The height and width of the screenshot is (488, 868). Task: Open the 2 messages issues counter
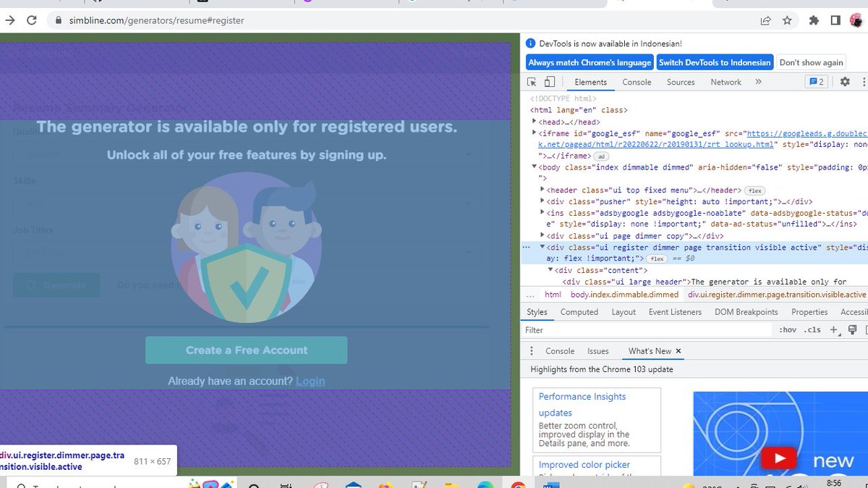(x=817, y=82)
